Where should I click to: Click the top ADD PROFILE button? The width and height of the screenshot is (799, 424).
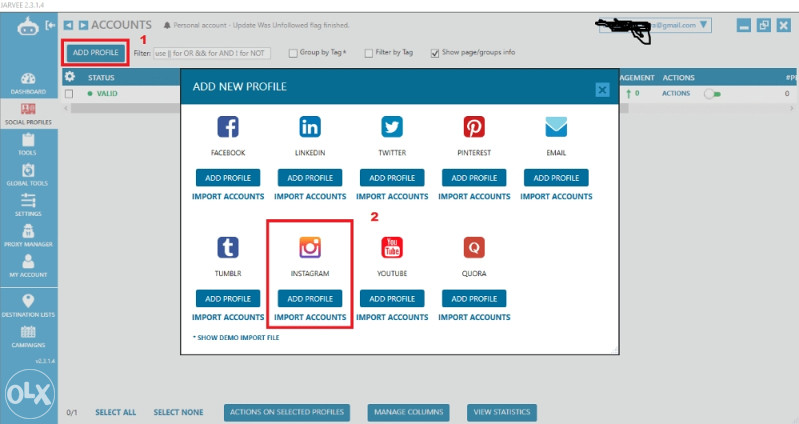(x=95, y=52)
